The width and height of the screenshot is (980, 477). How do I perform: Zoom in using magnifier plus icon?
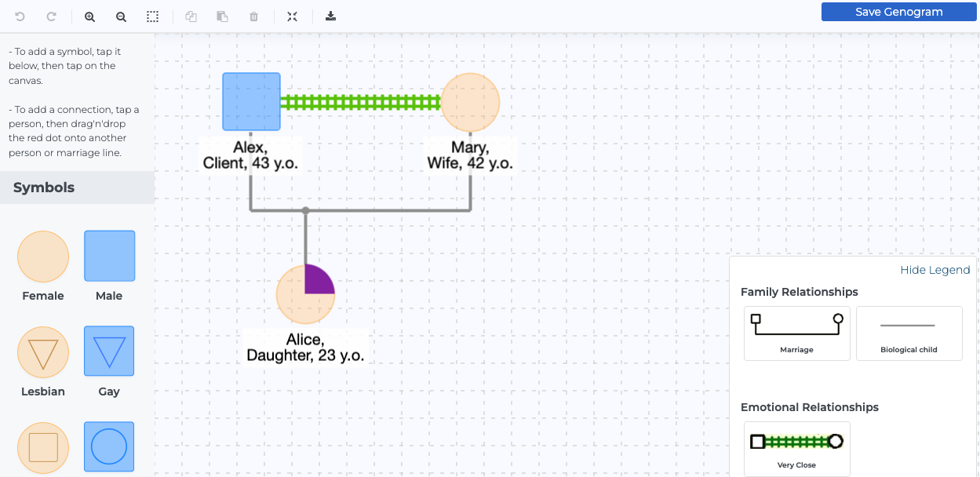click(89, 16)
